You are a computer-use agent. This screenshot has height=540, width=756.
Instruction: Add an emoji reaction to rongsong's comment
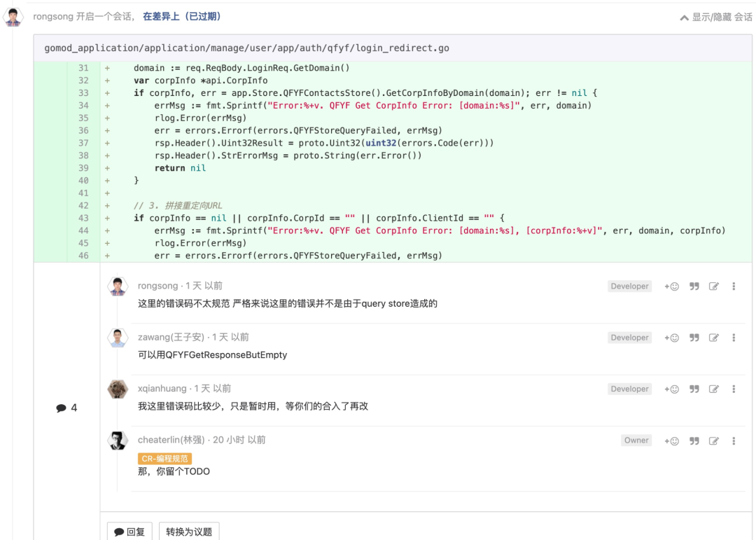[671, 286]
